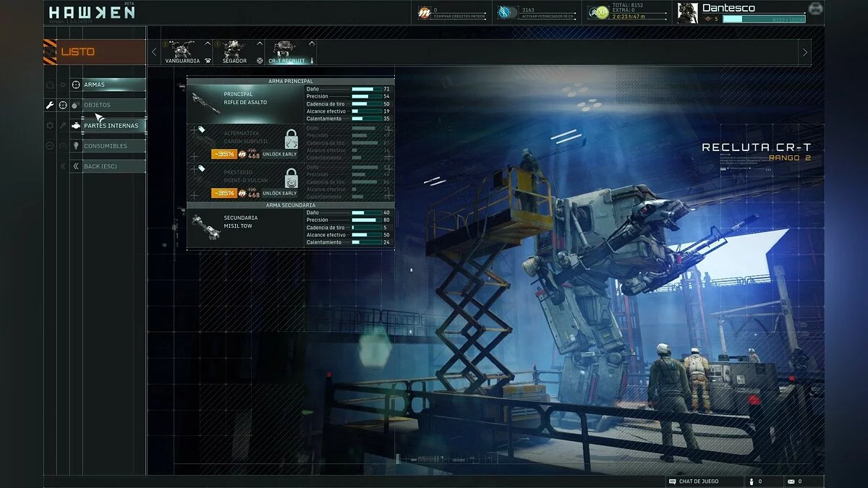Image resolution: width=868 pixels, height=488 pixels.
Task: Select the CR-T RECRUIT mech tab
Action: click(290, 52)
